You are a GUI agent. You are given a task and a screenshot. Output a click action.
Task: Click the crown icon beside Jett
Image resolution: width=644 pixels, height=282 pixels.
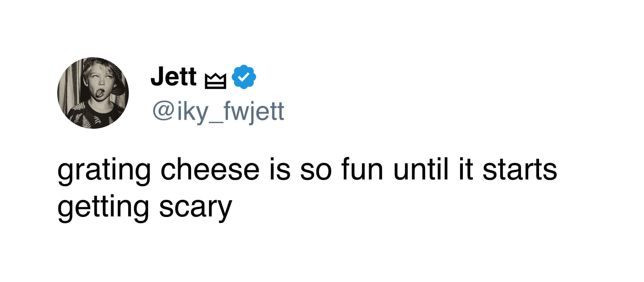pos(215,82)
